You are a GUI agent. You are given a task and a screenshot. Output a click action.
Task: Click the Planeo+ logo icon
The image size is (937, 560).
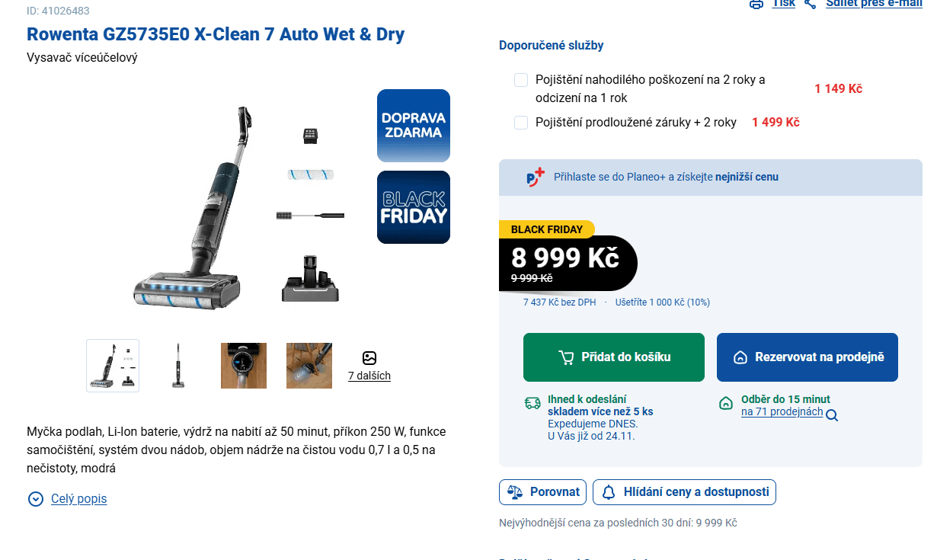point(536,177)
